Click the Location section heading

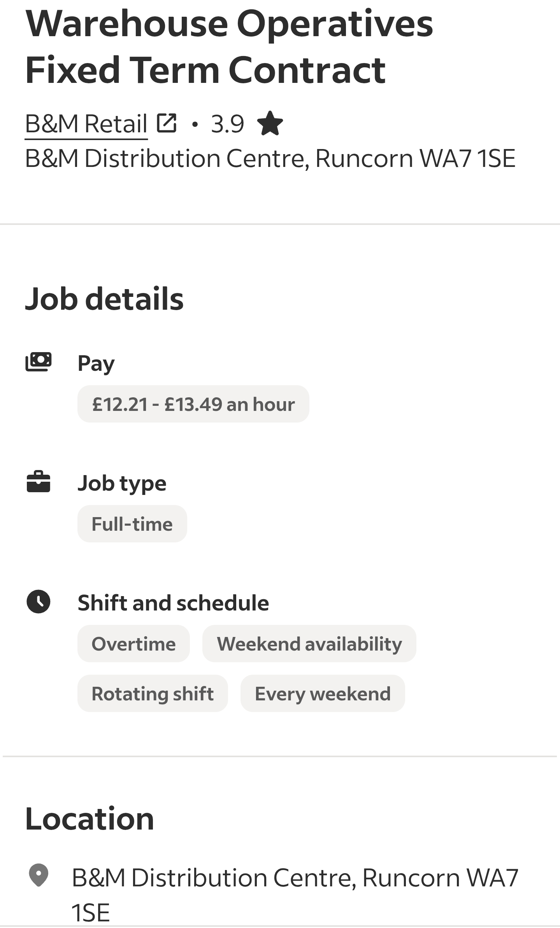pos(90,819)
